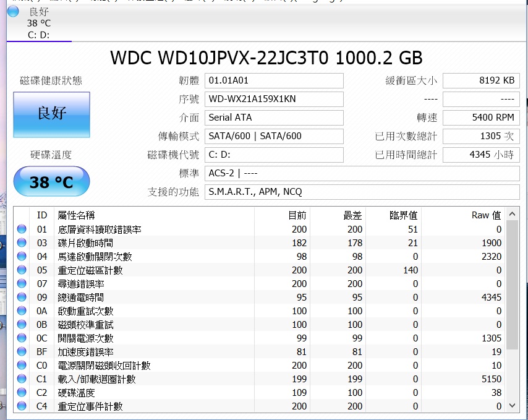Click the interface field showing Serial ATA
528x420 pixels.
tap(274, 118)
